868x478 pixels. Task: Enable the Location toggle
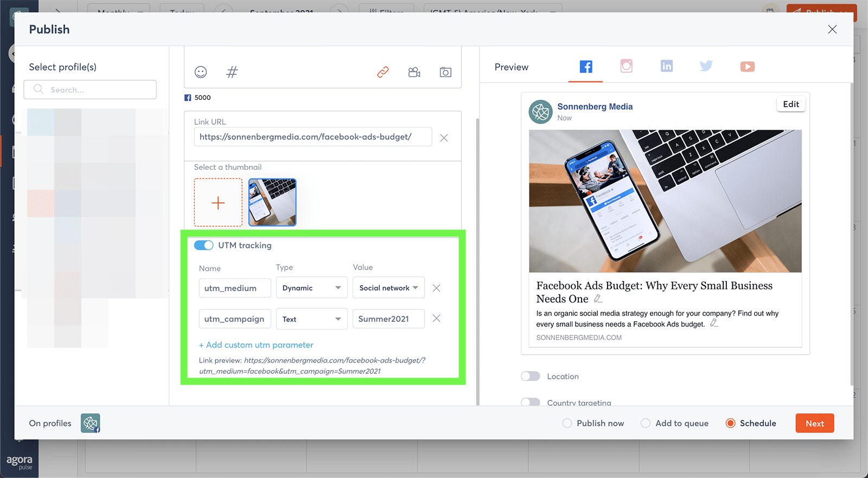(x=531, y=376)
